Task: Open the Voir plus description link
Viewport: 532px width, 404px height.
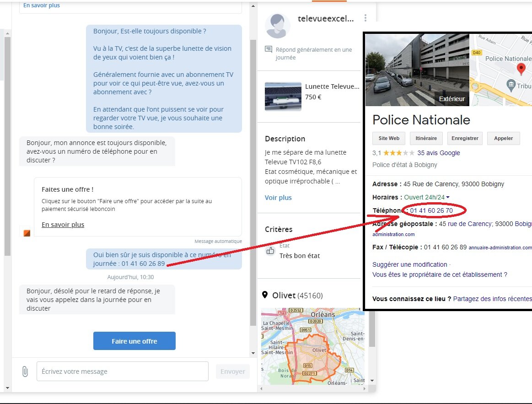Action: pyautogui.click(x=278, y=198)
